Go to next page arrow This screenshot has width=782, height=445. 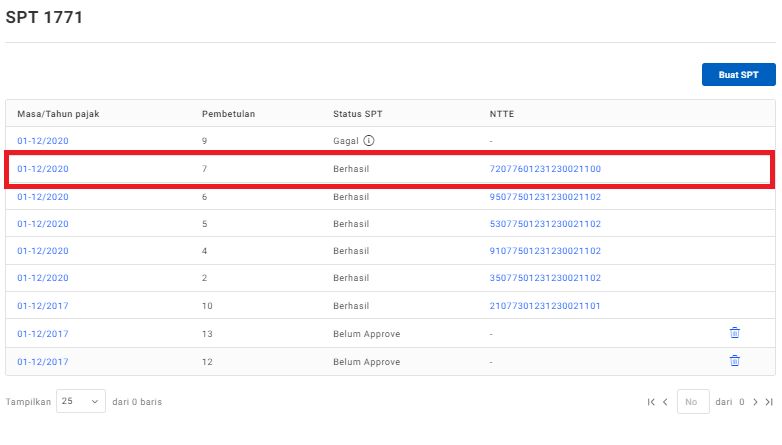(x=755, y=402)
